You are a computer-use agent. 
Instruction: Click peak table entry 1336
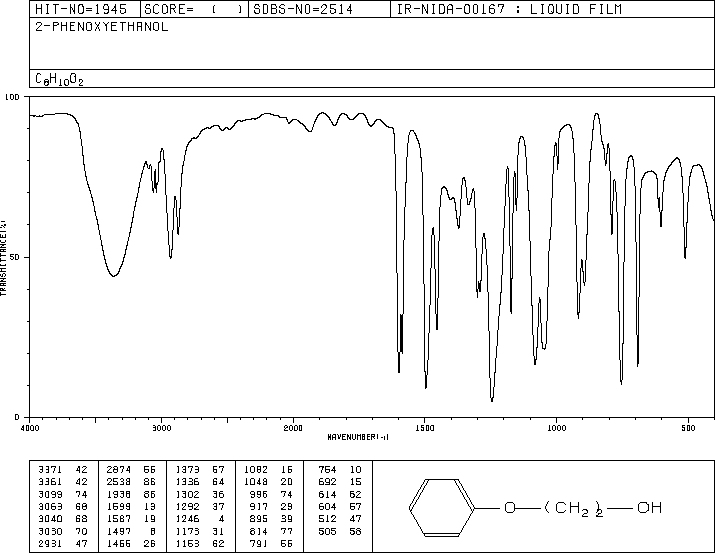(187, 481)
